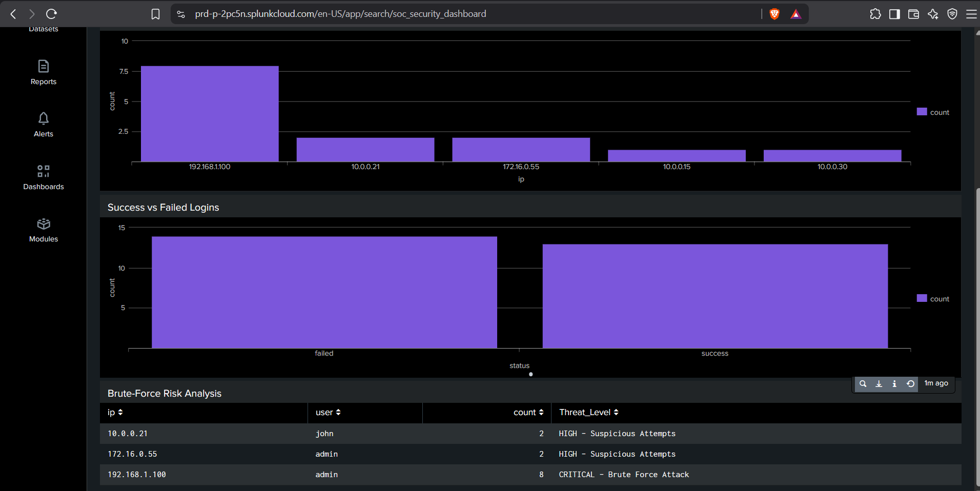This screenshot has height=491, width=980.
Task: Click the success logins bar
Action: coord(715,296)
